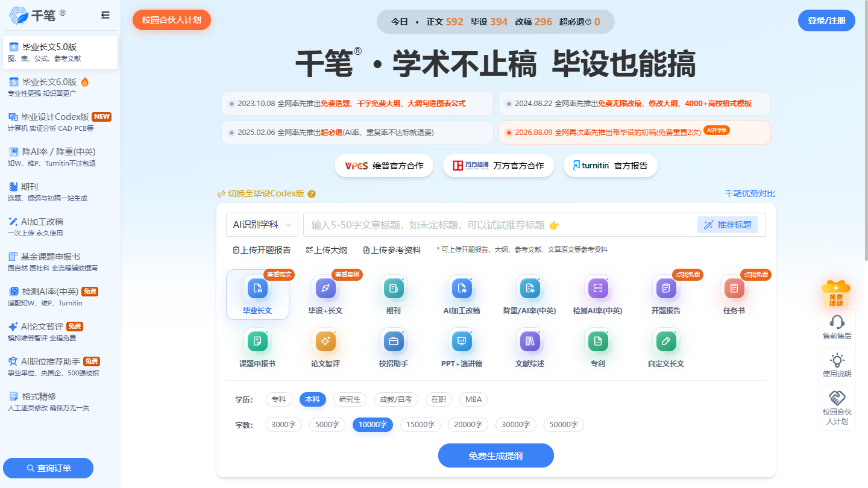868x488 pixels.
Task: Expand the AI识别学科 subject dropdown
Action: click(x=262, y=225)
